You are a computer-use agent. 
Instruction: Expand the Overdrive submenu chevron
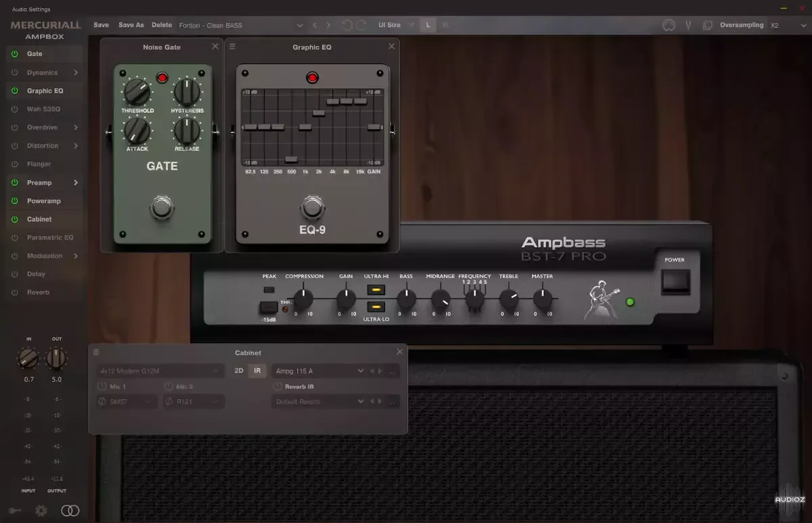[76, 127]
